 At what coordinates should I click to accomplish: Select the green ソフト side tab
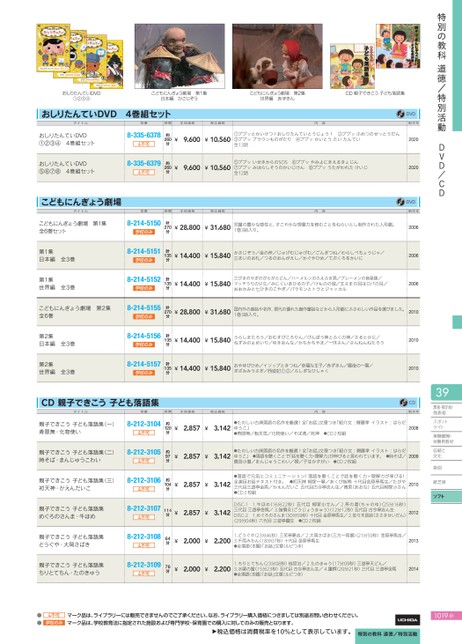[x=446, y=497]
